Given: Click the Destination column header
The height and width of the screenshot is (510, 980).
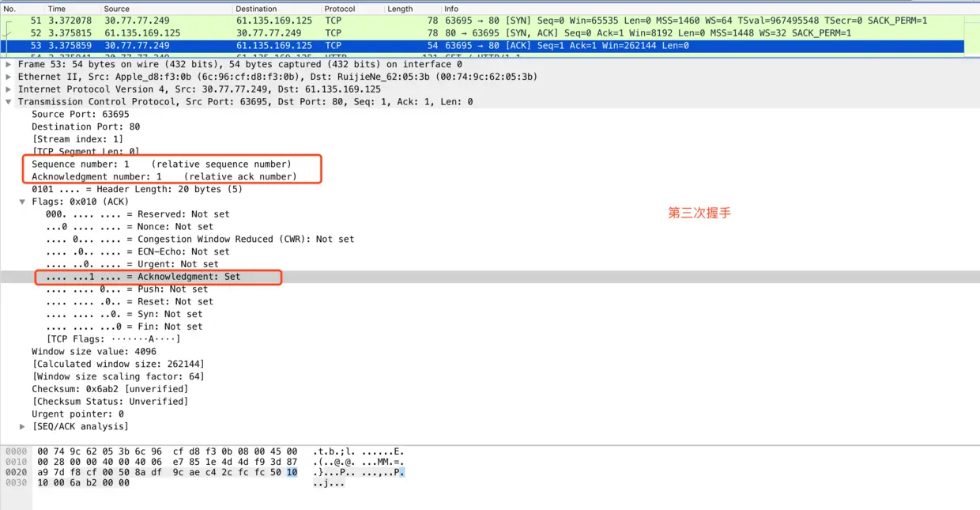Looking at the screenshot, I should coord(256,9).
